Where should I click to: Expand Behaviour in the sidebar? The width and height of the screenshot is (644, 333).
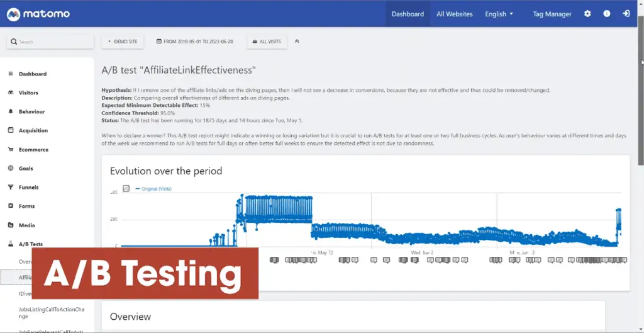[x=31, y=112]
